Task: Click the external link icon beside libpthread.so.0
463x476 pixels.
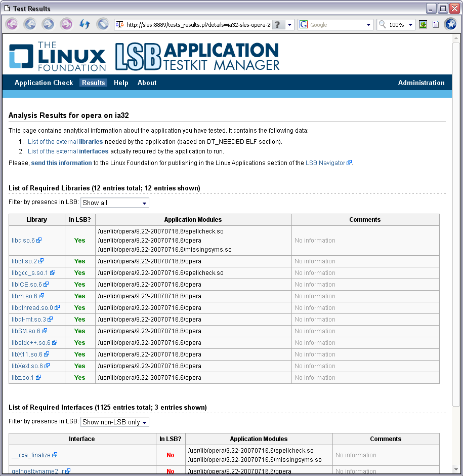Action: pyautogui.click(x=57, y=307)
